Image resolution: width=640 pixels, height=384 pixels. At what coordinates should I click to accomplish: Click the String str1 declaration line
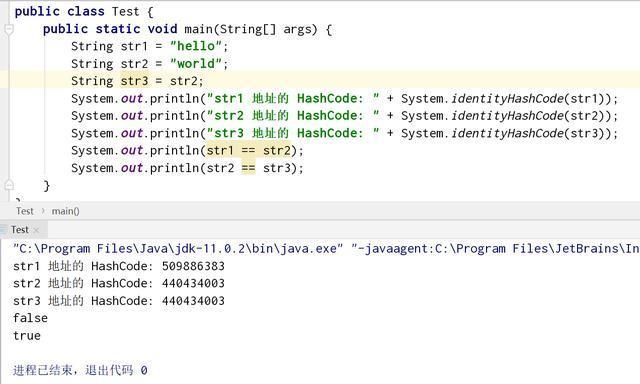coord(149,46)
